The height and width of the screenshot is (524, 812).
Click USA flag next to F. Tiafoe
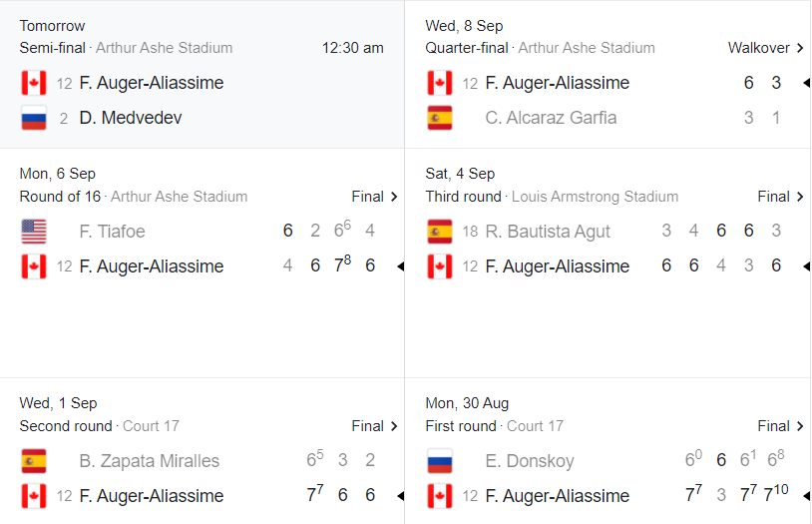point(34,232)
